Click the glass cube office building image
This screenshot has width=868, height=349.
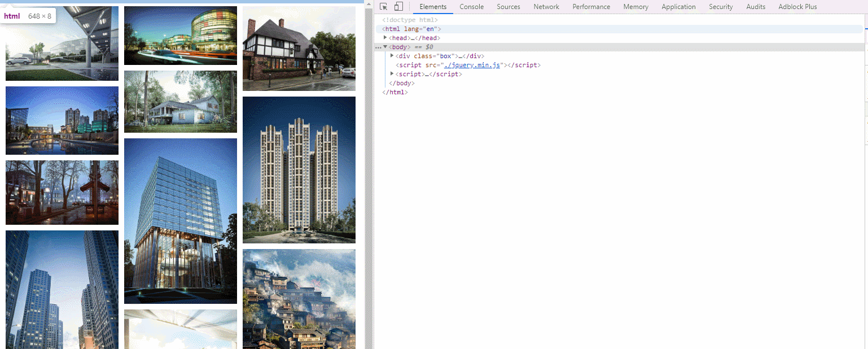click(x=181, y=221)
